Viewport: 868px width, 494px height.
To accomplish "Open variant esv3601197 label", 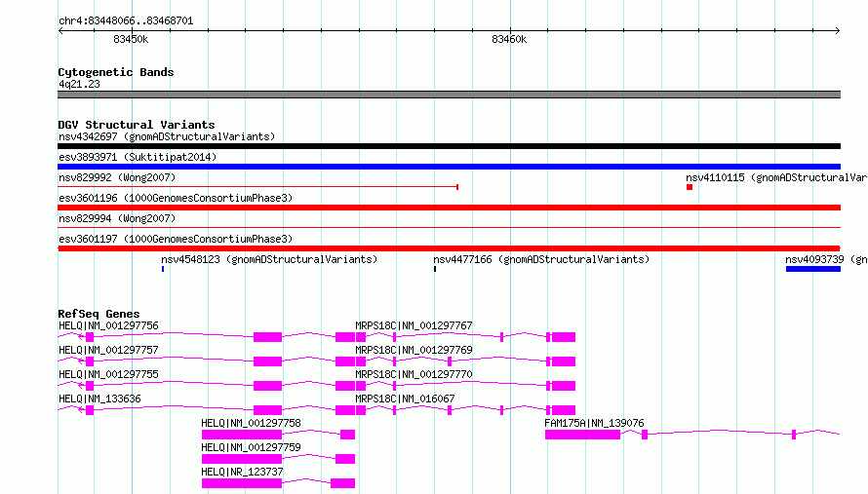I will point(176,239).
